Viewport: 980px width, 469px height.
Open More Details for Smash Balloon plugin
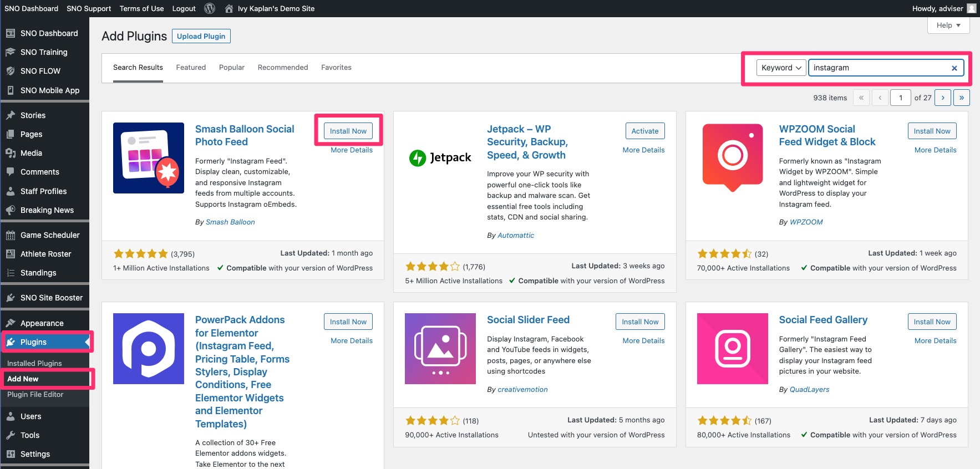point(352,150)
